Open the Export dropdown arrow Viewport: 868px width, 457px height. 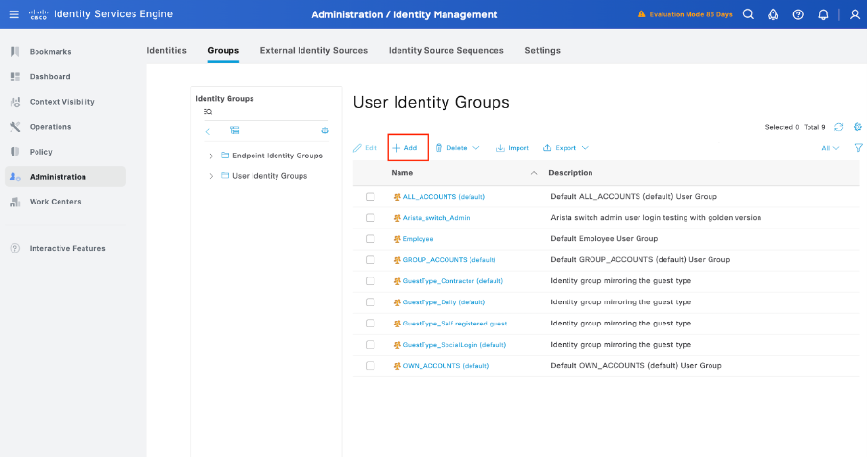(585, 148)
